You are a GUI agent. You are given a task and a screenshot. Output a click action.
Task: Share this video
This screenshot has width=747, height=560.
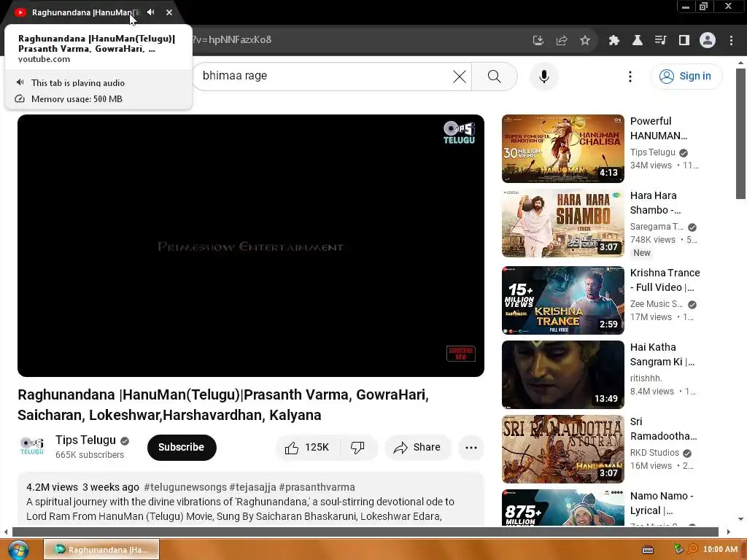[x=417, y=447]
